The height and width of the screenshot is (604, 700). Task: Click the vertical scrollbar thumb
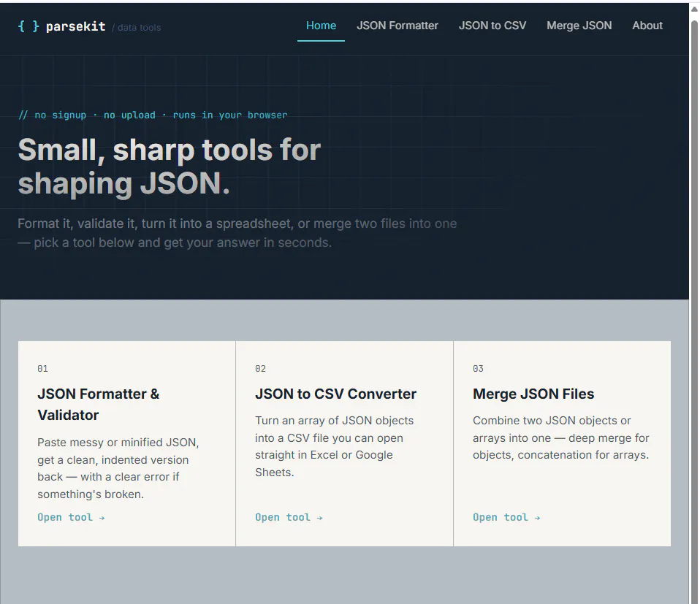pyautogui.click(x=695, y=313)
